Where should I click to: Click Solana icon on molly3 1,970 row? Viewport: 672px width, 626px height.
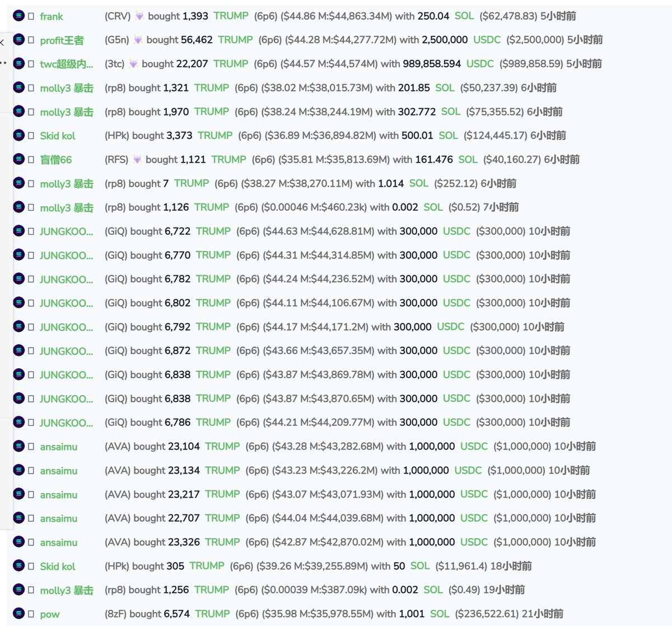click(x=18, y=112)
